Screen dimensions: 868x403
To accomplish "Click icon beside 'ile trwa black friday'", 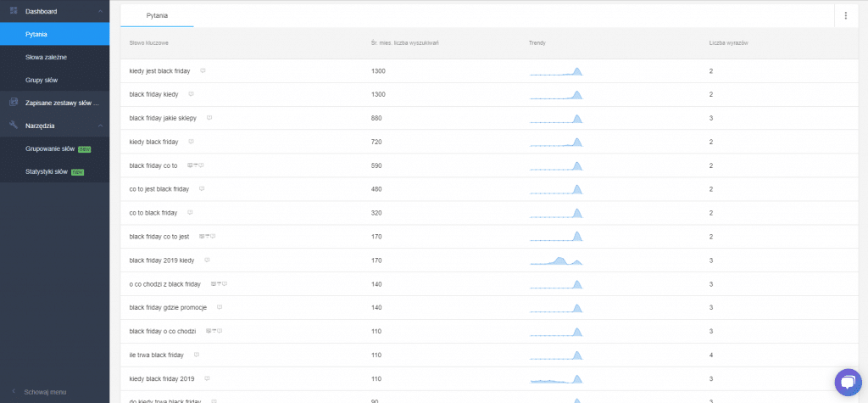I will pyautogui.click(x=197, y=355).
